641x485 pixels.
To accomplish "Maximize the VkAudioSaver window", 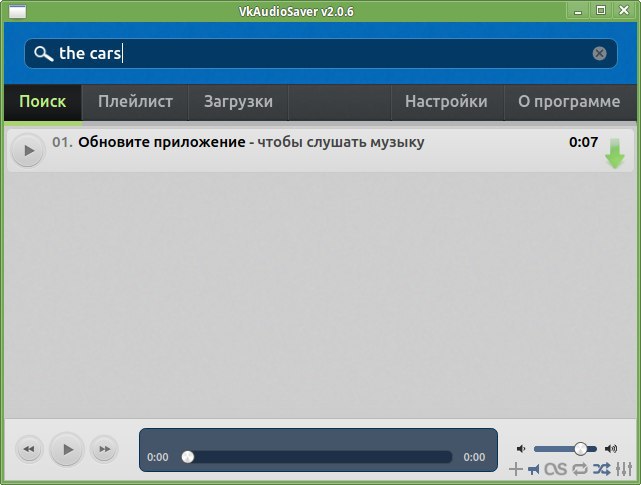I will 601,11.
